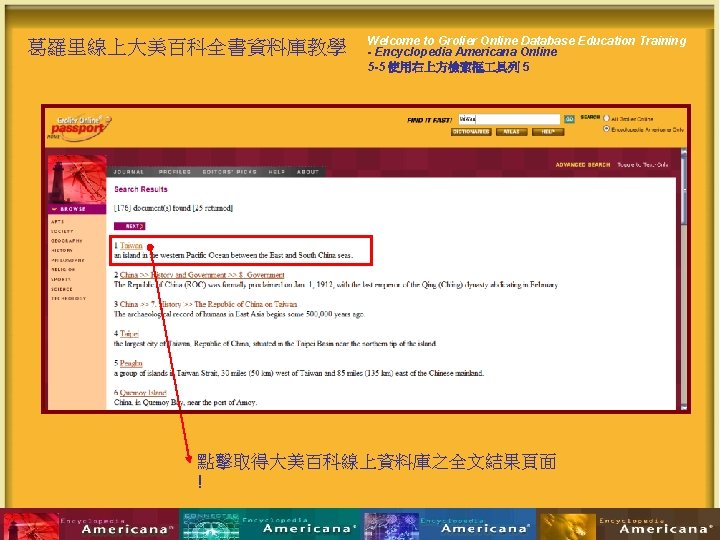Click the Help button under the search box

(x=548, y=132)
